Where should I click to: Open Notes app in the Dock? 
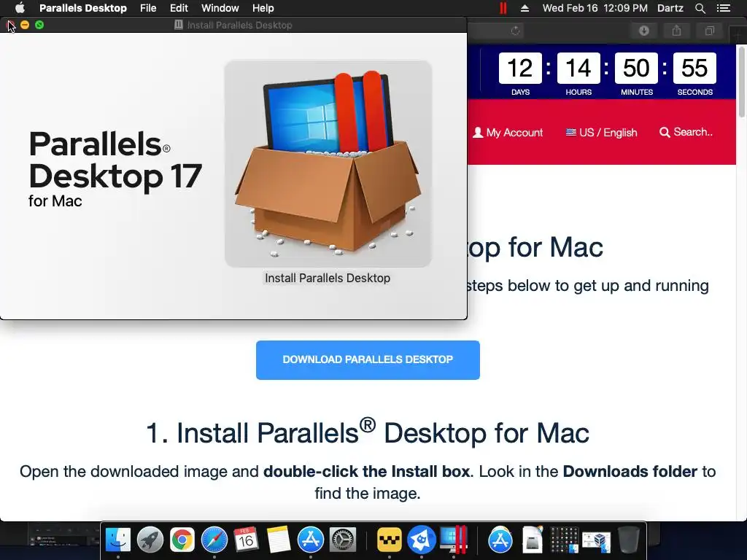coord(279,540)
